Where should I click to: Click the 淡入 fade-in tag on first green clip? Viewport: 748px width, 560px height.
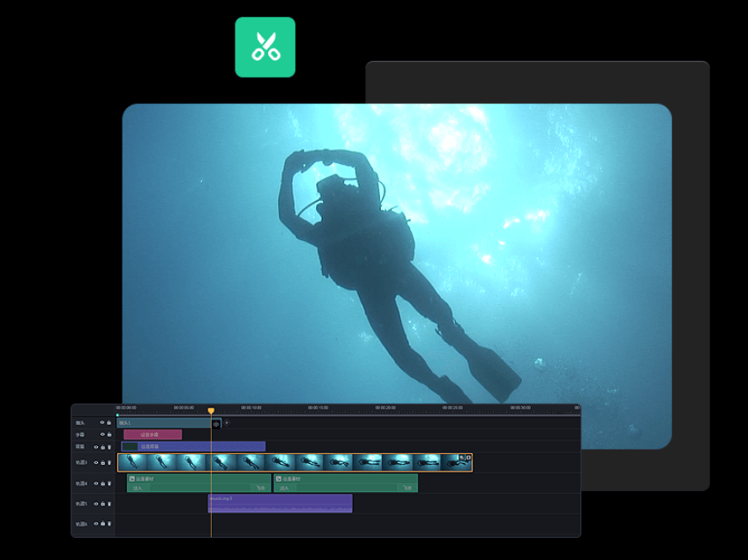coord(138,488)
